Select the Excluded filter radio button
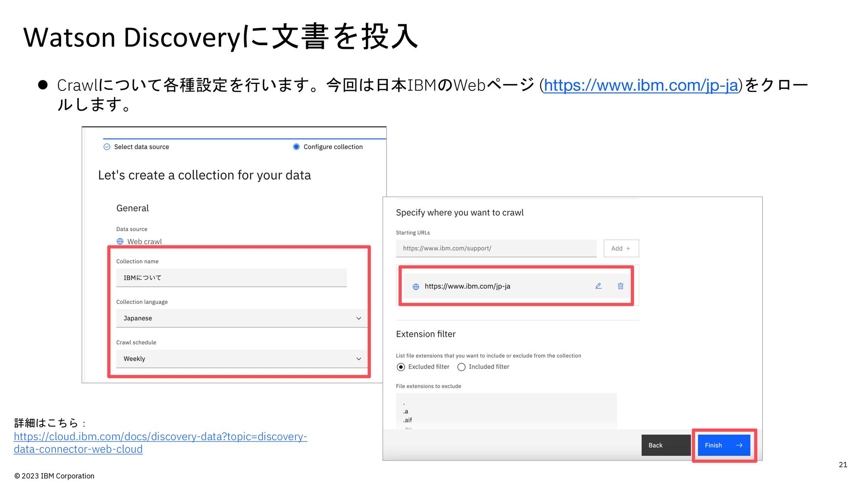Image resolution: width=868 pixels, height=488 pixels. click(x=401, y=367)
